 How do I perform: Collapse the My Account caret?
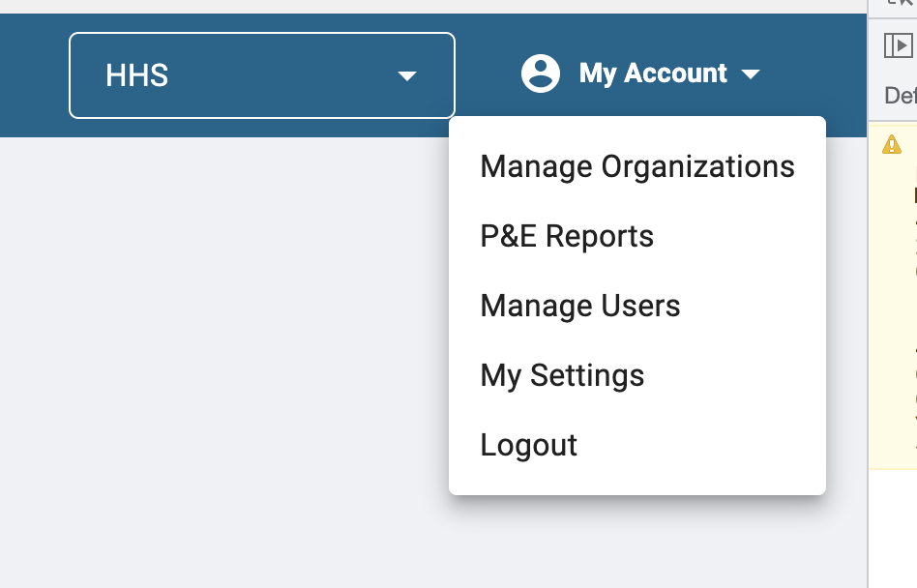pos(751,74)
